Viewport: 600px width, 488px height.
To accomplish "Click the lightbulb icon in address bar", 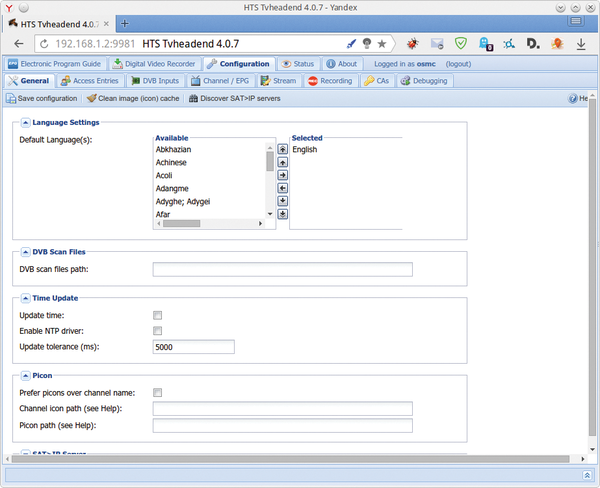I will tap(367, 44).
